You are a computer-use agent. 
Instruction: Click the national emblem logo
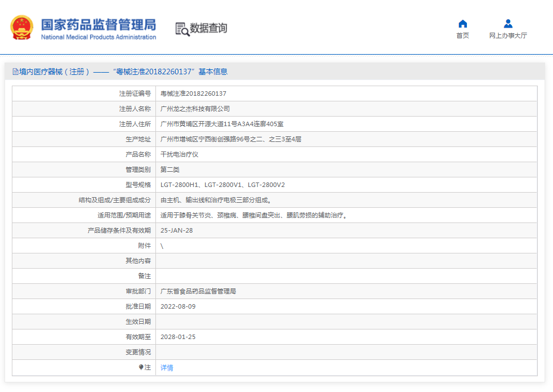click(x=22, y=28)
